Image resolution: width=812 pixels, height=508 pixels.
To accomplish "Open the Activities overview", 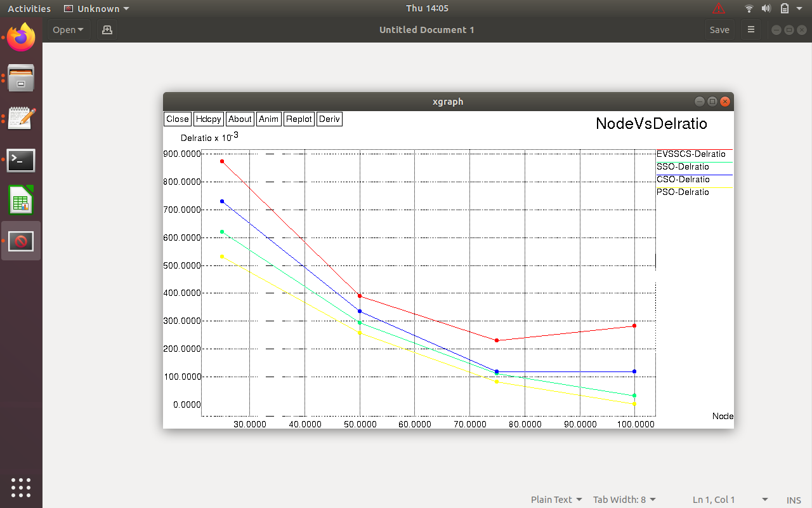I will pos(29,9).
